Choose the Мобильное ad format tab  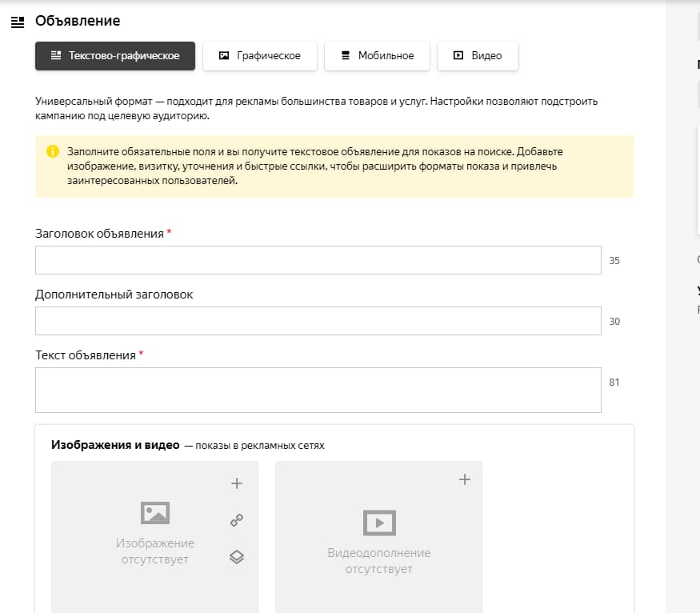[377, 56]
